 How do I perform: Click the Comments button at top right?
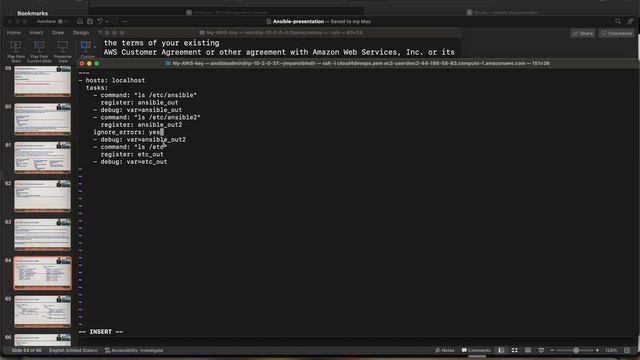point(617,33)
